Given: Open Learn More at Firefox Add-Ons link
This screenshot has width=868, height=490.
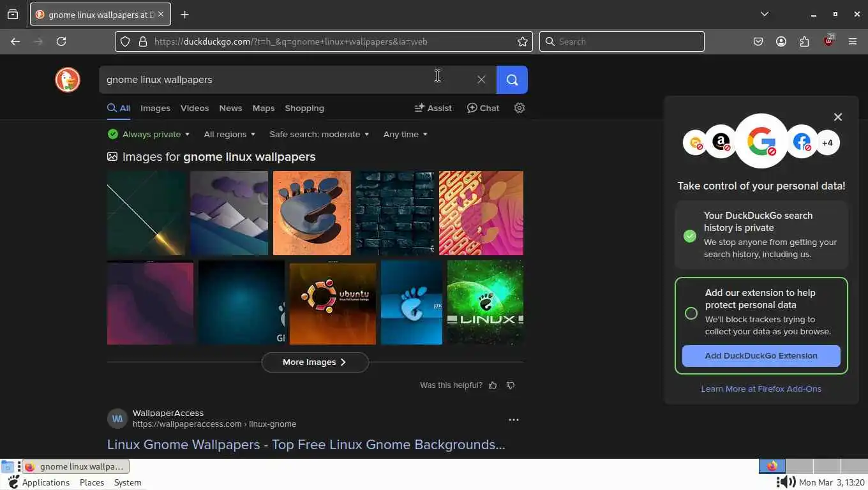Looking at the screenshot, I should coord(761,389).
